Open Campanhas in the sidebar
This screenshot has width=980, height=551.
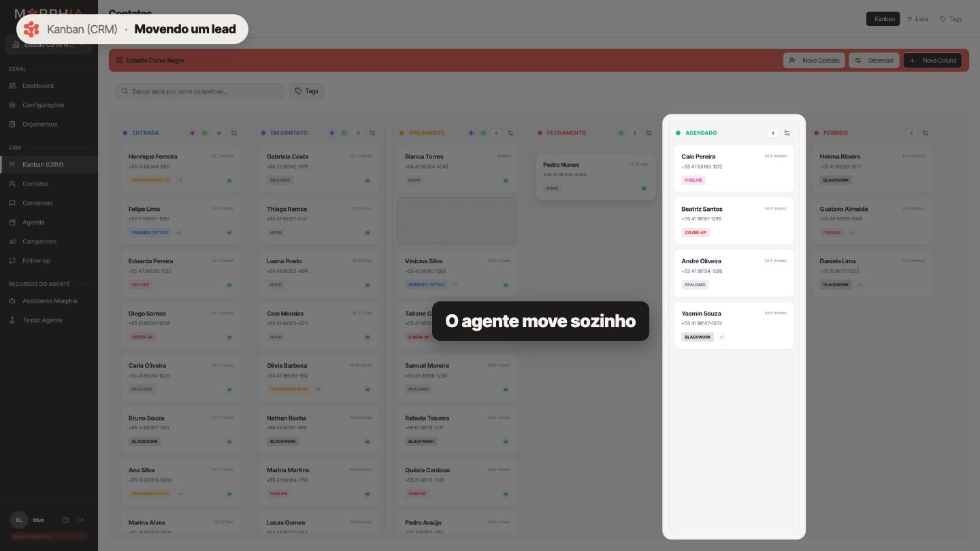(49, 241)
